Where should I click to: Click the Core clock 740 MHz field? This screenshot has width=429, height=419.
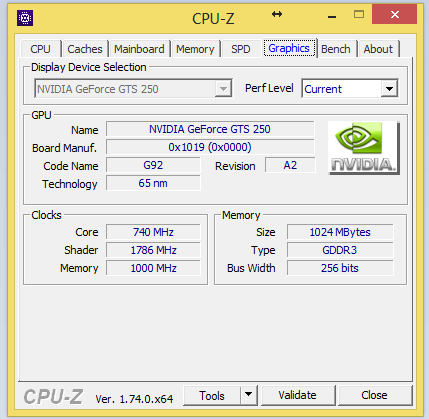(153, 232)
